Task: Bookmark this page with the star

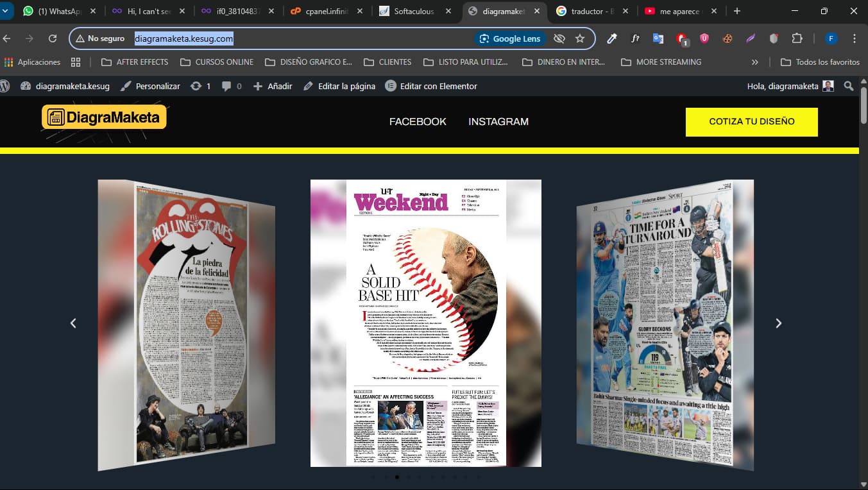Action: (580, 38)
